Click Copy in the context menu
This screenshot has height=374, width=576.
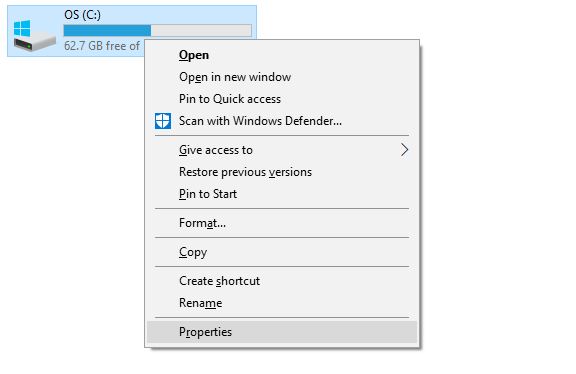pos(282,252)
